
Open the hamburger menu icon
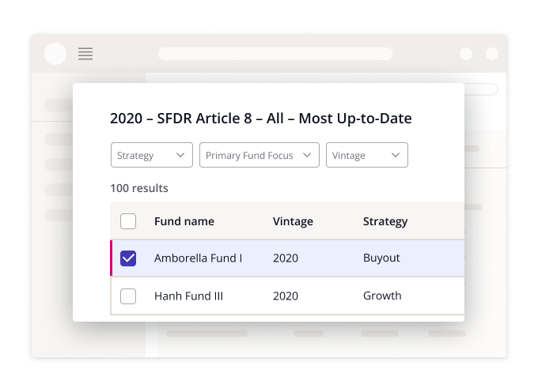(x=85, y=54)
